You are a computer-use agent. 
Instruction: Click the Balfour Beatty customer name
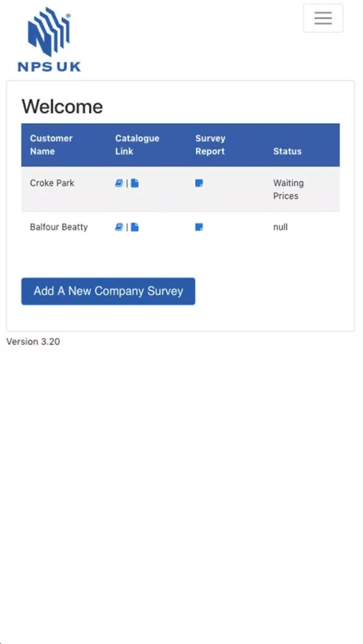59,227
